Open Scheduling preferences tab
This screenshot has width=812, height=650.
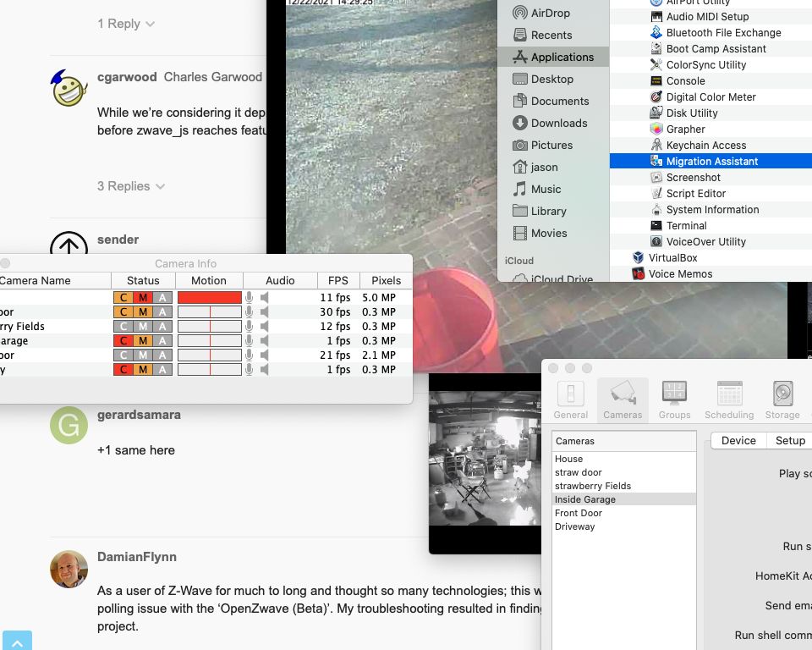pyautogui.click(x=729, y=399)
